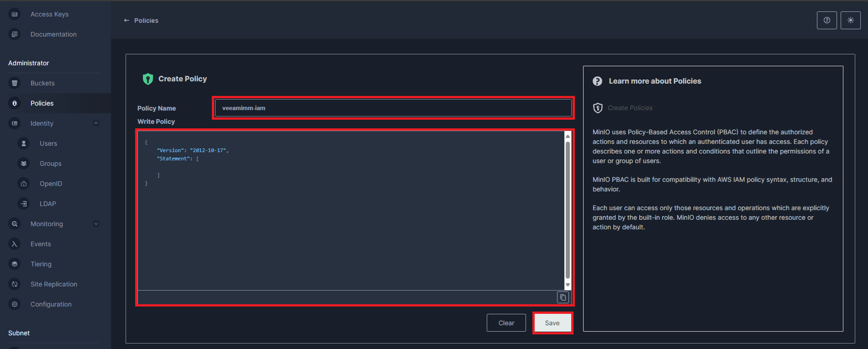Viewport: 868px width, 349px height.
Task: Click the Tiering layers icon
Action: (x=15, y=264)
